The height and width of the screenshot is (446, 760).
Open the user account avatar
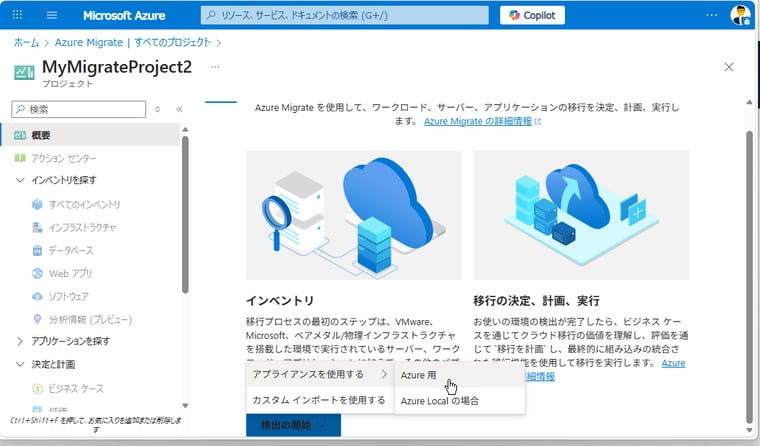[x=740, y=15]
